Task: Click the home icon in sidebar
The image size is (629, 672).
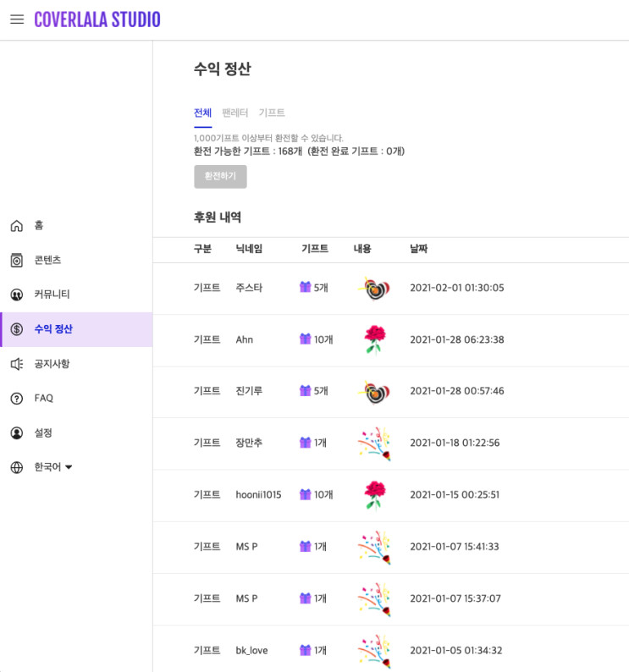Action: click(x=17, y=225)
